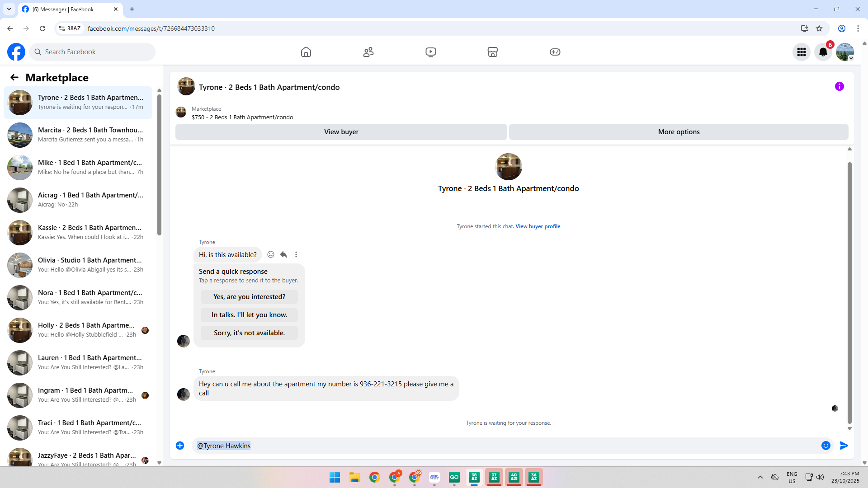Click the purple conversation information icon

[840, 86]
